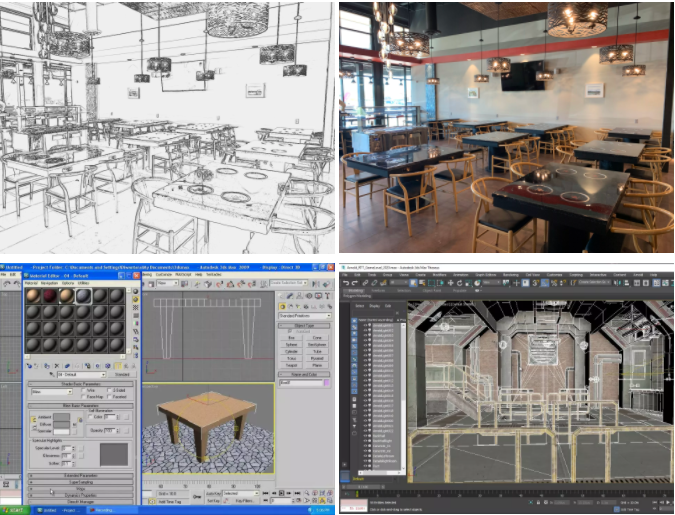Open 04 - Default material name dropdown

103,375
